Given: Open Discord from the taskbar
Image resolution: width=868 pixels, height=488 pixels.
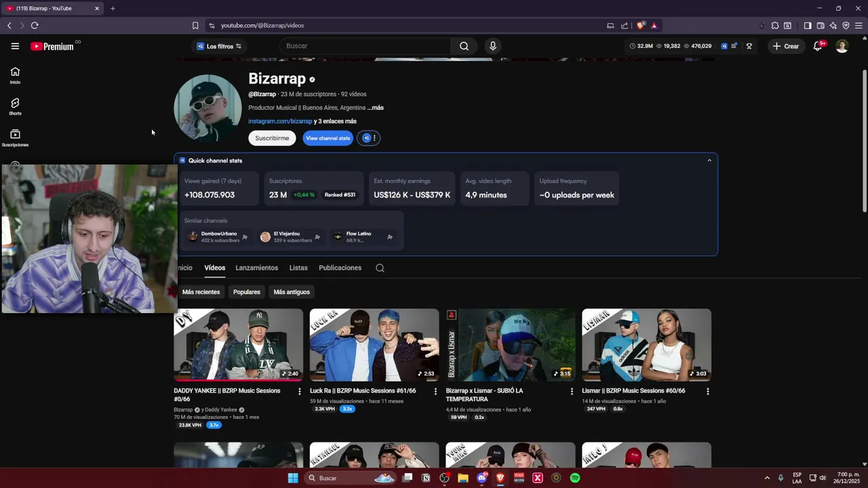Looking at the screenshot, I should point(482,478).
